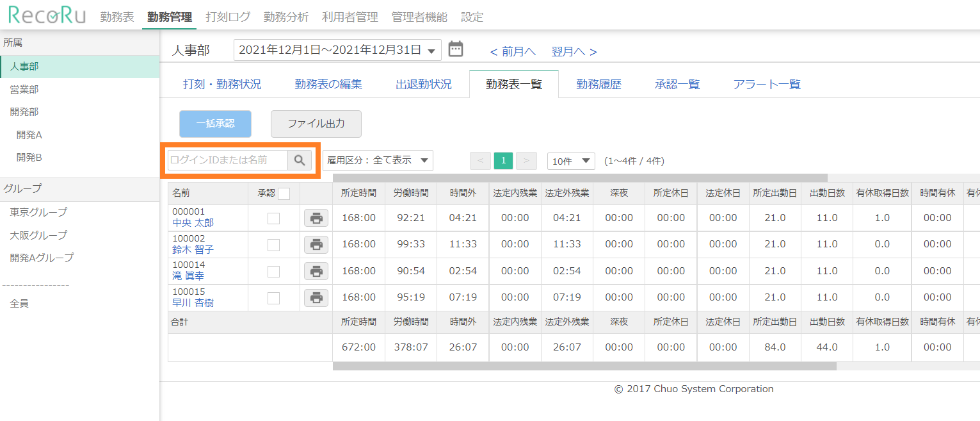Tick approval checkbox for 早川 杏樹
980x421 pixels.
273,297
